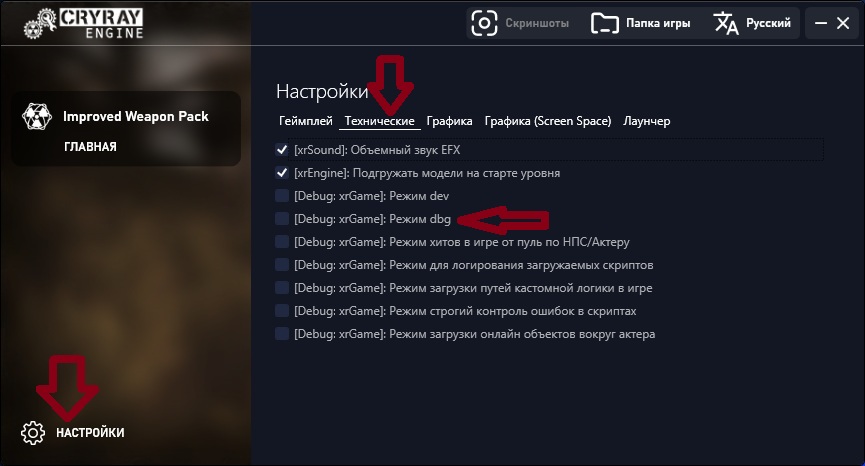Uncheck preload models at level start
This screenshot has height=466, width=865.
(282, 173)
